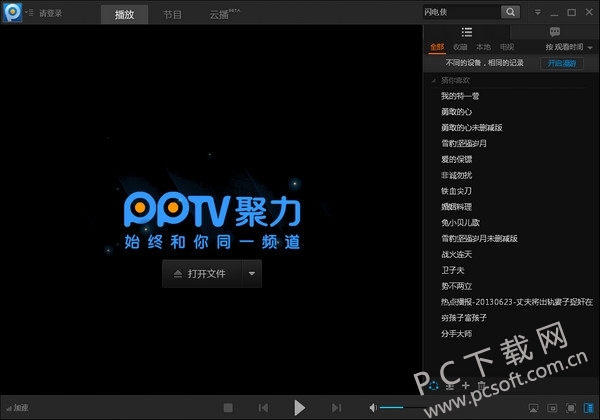Select 勇敢的心未删减版 in the list
600x420 pixels.
point(471,128)
